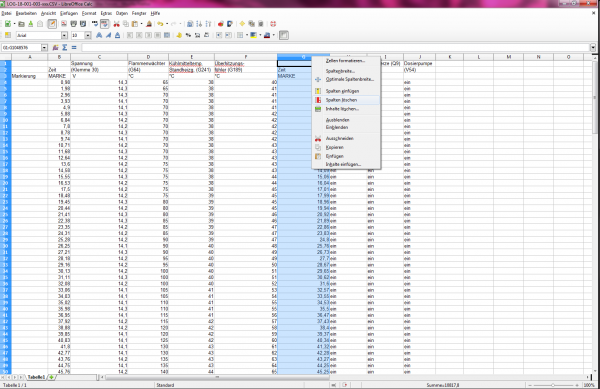Image resolution: width=600 pixels, height=389 pixels.
Task: Toggle automatic spell checking
Action: click(104, 24)
